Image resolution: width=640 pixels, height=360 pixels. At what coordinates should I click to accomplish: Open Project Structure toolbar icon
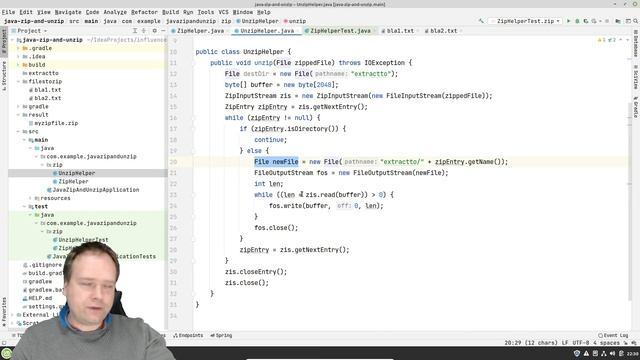click(618, 21)
